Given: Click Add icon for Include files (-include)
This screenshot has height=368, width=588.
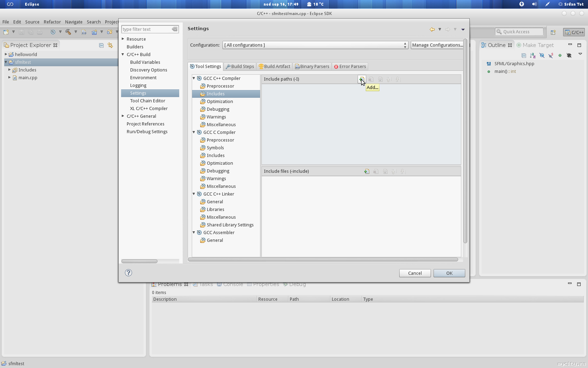Looking at the screenshot, I should [367, 171].
